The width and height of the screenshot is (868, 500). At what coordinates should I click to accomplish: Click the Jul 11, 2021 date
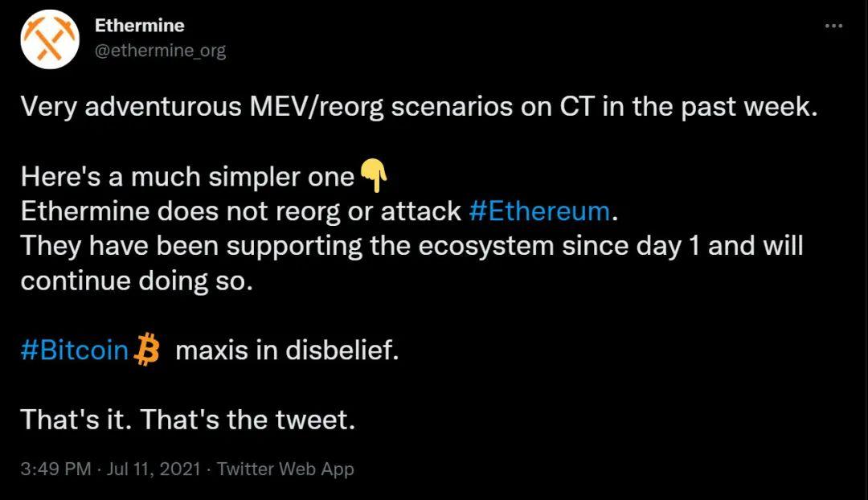click(153, 469)
